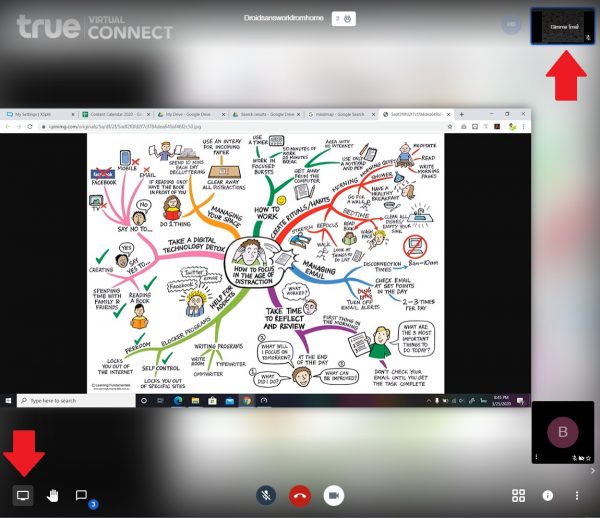Click the blurred user avatar near top right

tap(511, 24)
